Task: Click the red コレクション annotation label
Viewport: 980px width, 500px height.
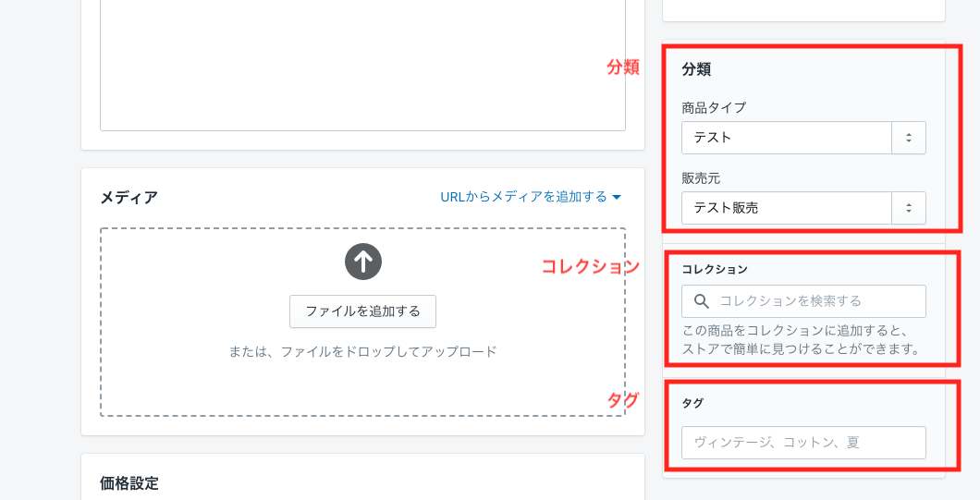Action: coord(590,266)
